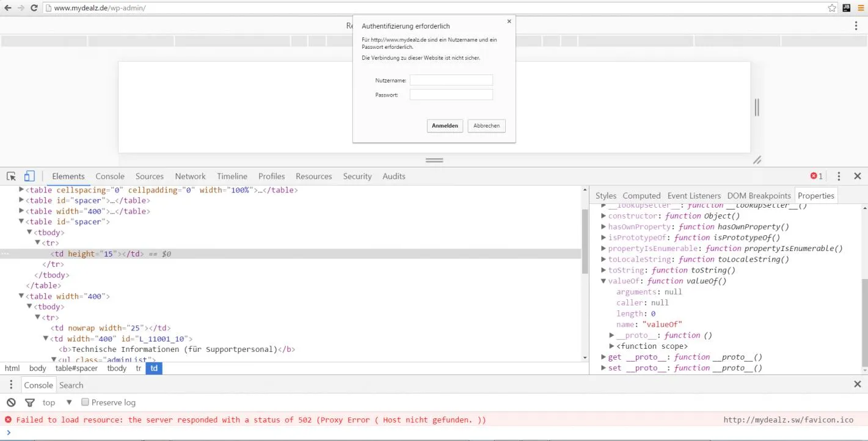Viewport: 868px width, 441px height.
Task: Focus the Nutzername input field
Action: click(451, 80)
